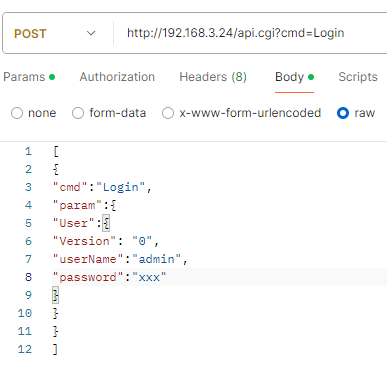Viewport: 387px width, 366px height.
Task: Switch to the Params tab
Action: (x=29, y=77)
